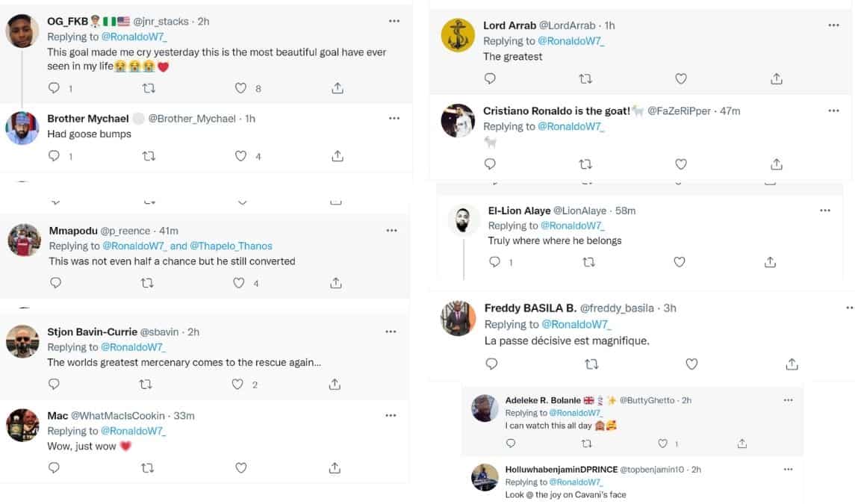Share the FaZeRiPper goat tweet

pyautogui.click(x=776, y=164)
